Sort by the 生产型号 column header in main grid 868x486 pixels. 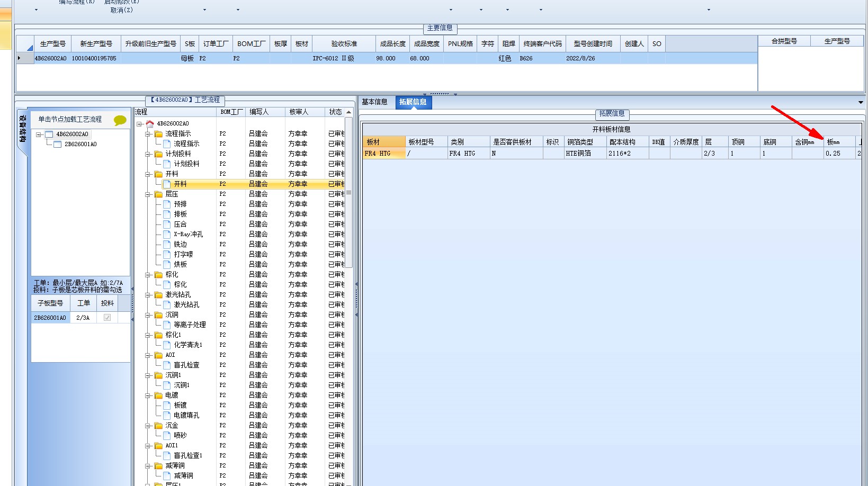[x=52, y=44]
